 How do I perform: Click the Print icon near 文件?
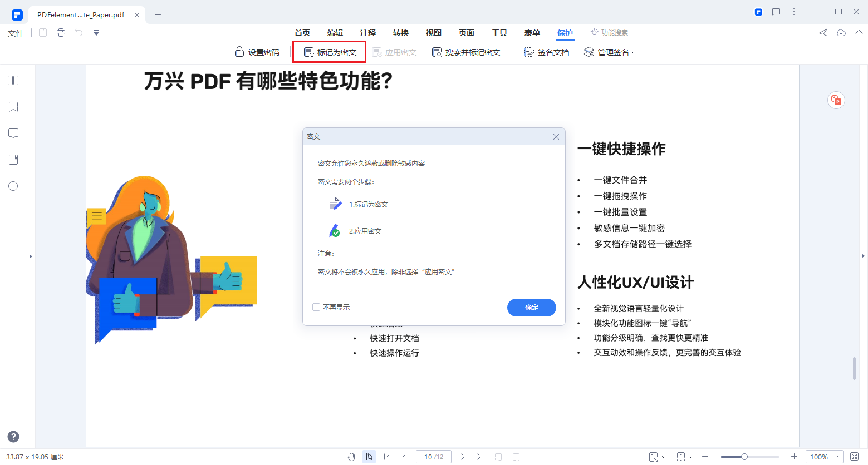tap(60, 33)
